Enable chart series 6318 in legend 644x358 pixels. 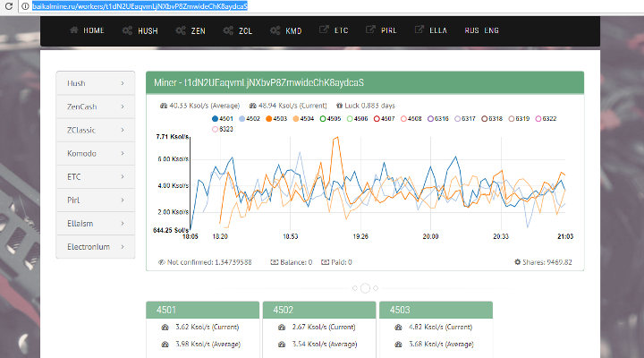tap(492, 119)
